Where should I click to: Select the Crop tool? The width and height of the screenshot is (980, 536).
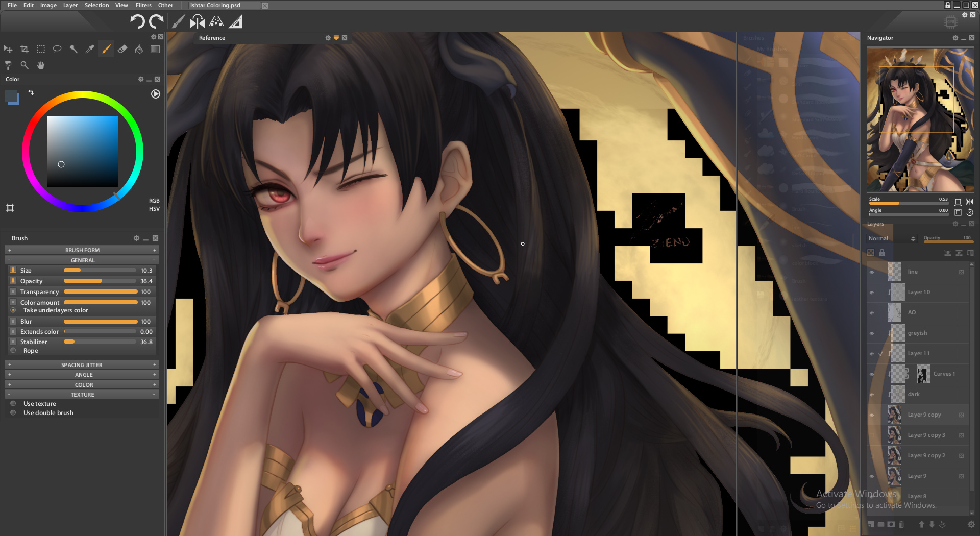(x=24, y=49)
